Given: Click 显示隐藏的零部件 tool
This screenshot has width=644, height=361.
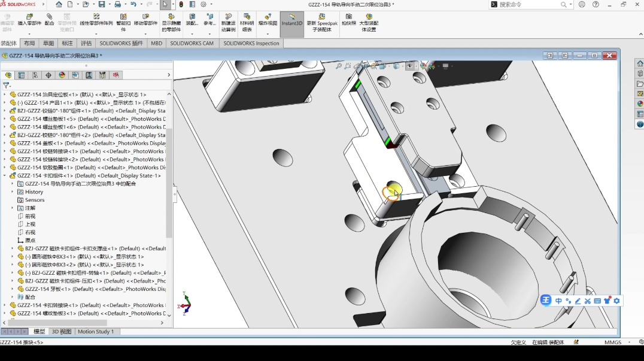Looking at the screenshot, I should (171, 23).
